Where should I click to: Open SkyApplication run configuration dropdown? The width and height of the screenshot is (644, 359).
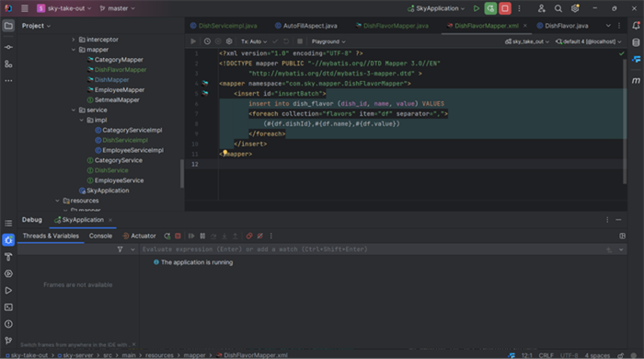click(x=436, y=8)
